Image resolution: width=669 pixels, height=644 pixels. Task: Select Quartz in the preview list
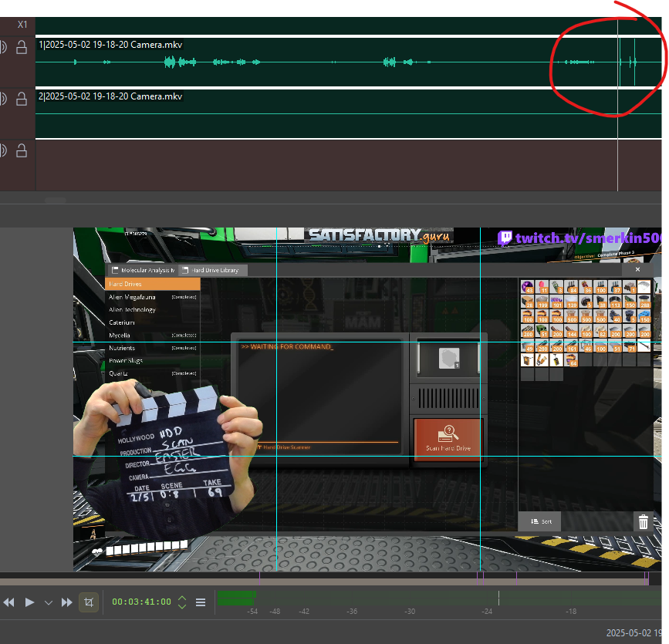(152, 373)
